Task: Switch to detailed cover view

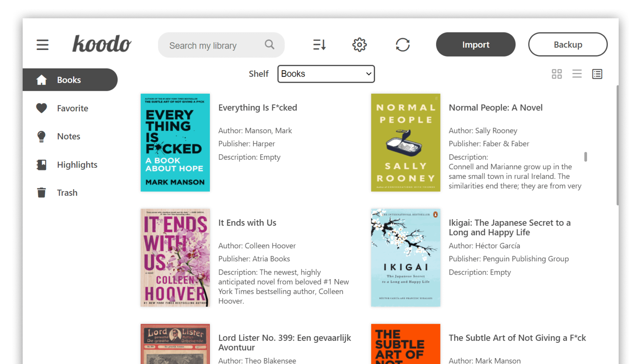Action: [x=597, y=74]
